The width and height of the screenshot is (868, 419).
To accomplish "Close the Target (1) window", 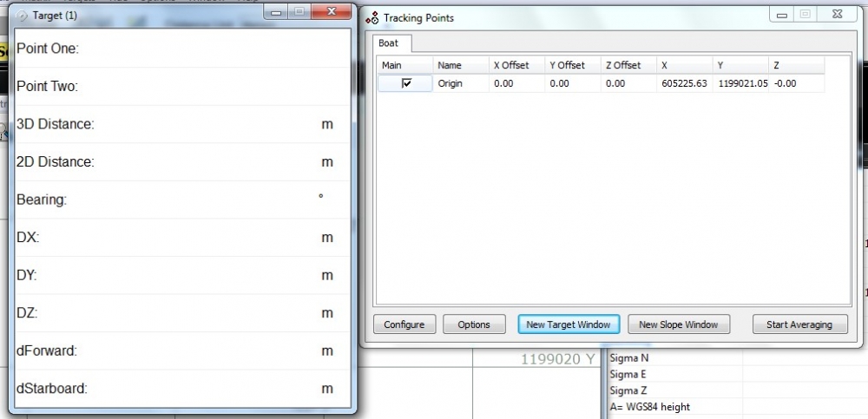I will pos(331,11).
